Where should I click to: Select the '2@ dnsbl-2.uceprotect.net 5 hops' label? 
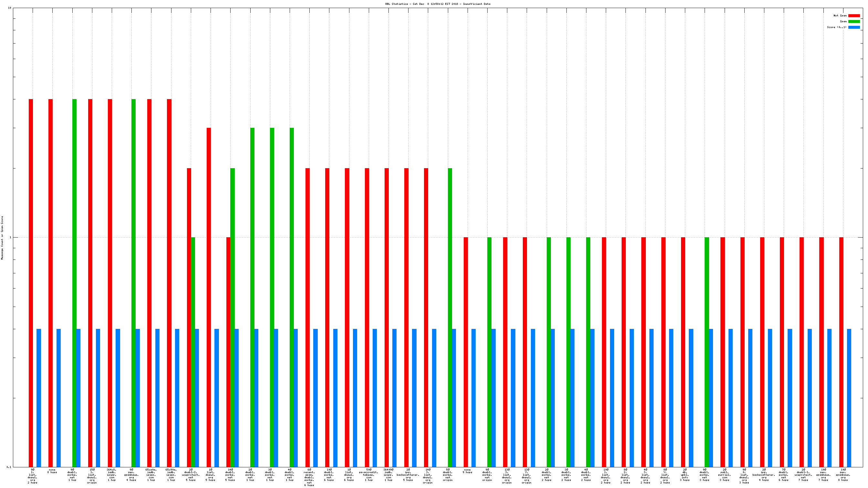pyautogui.click(x=191, y=475)
